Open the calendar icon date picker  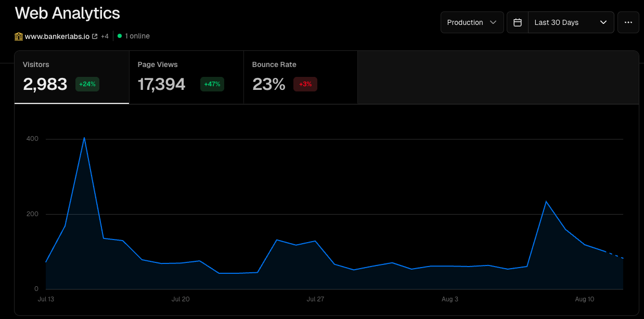click(x=517, y=22)
